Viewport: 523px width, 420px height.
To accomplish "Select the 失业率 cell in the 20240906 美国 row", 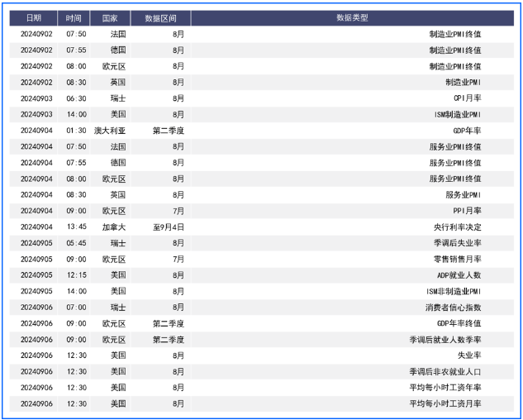I will click(469, 356).
